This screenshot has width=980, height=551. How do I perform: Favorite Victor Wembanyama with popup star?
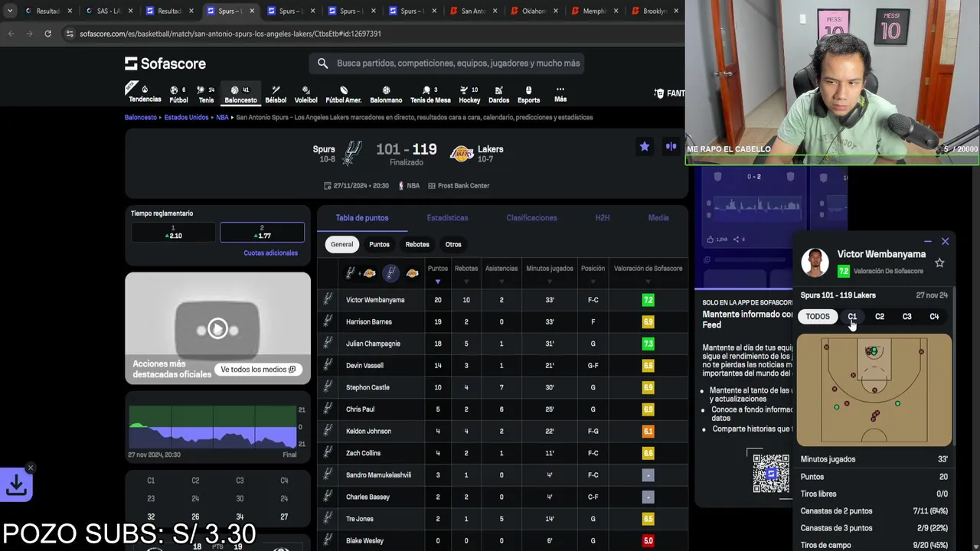[x=939, y=262]
